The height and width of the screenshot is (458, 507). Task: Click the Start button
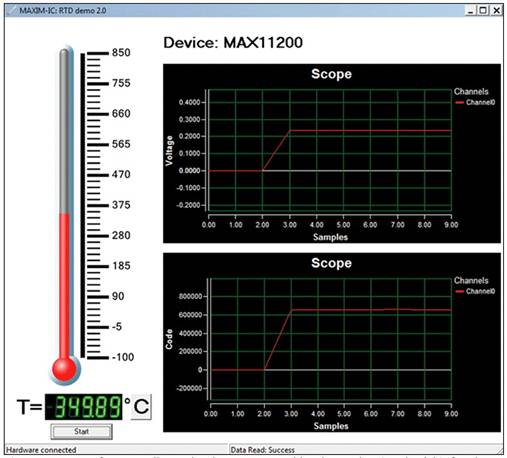tap(81, 432)
